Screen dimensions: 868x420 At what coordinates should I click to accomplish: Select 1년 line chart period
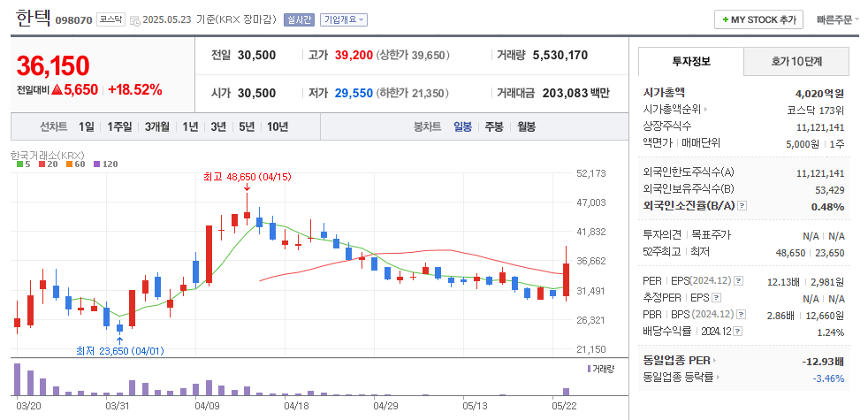pyautogui.click(x=190, y=127)
